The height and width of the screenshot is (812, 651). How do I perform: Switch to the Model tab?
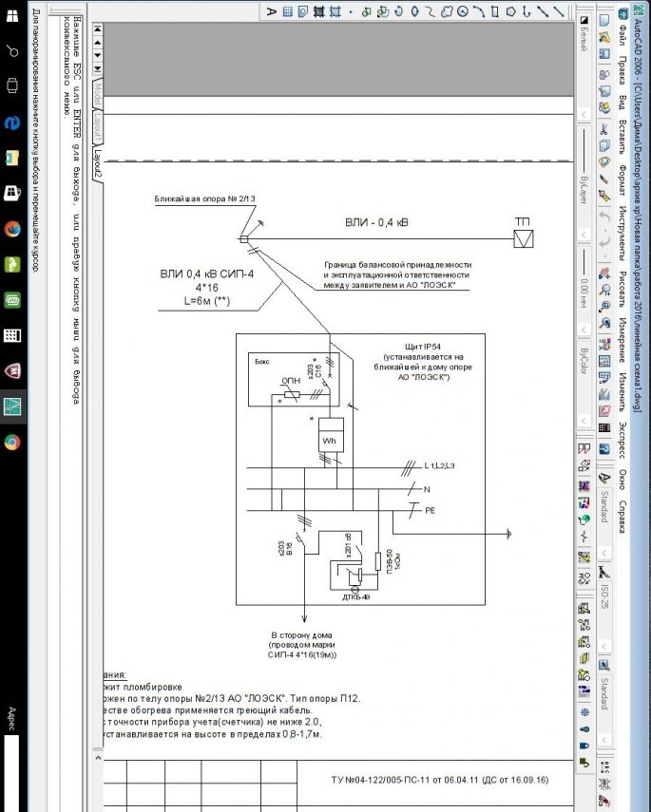pyautogui.click(x=96, y=96)
